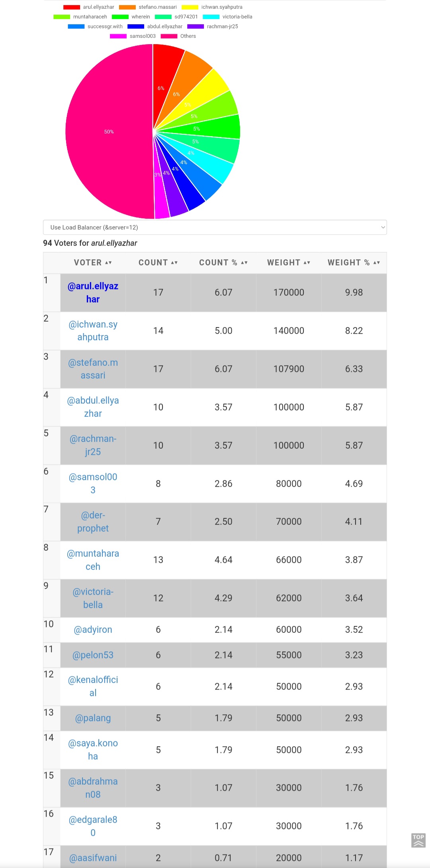Open @ichwan.syahputra voter link
430x868 pixels.
(x=93, y=331)
